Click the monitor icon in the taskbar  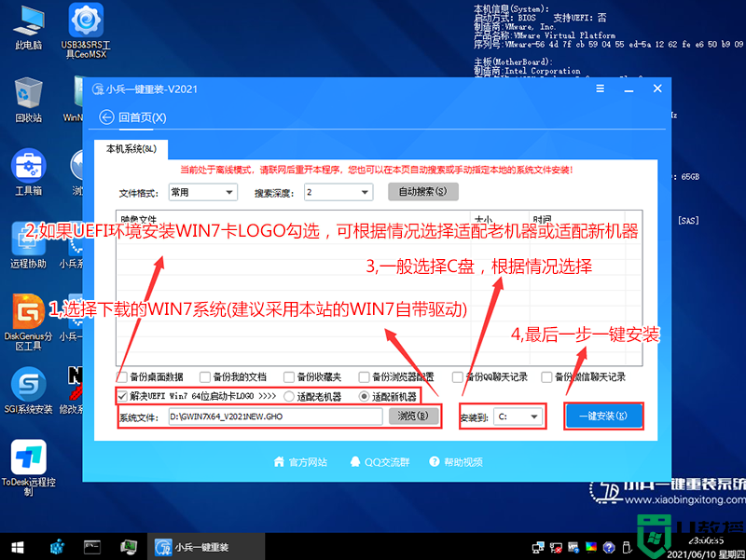click(129, 547)
